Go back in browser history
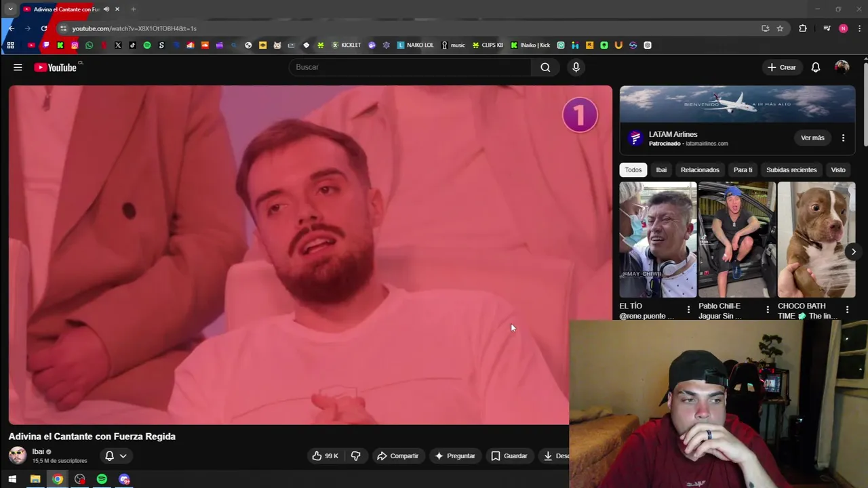This screenshot has width=868, height=488. pos(11,28)
